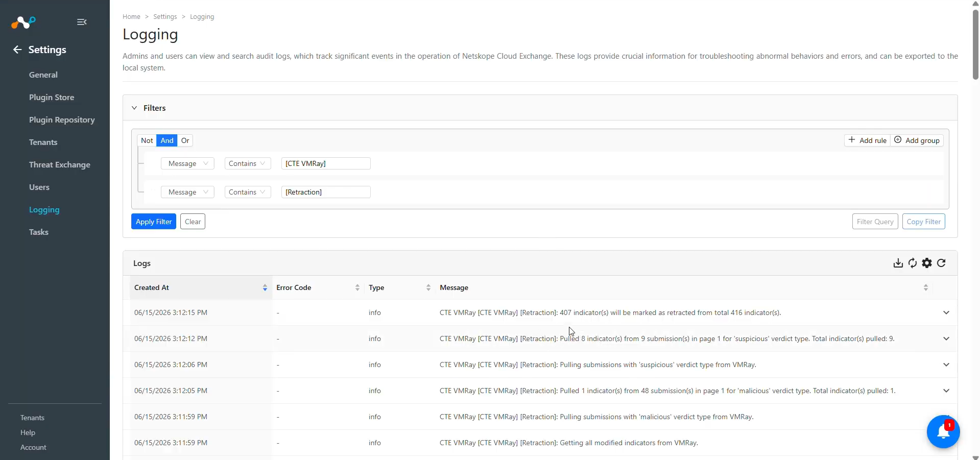The image size is (980, 460).
Task: Click the message about pulling 'malicious' verdict submissions
Action: click(596, 417)
